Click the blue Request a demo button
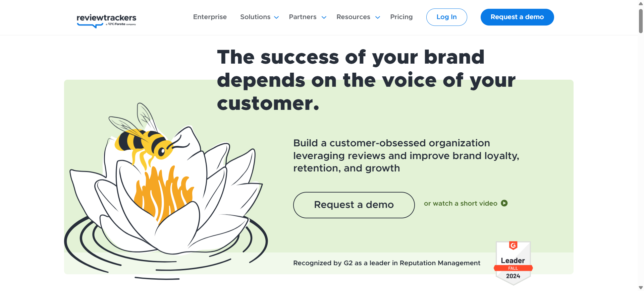Viewport: 644px width, 291px height. pos(517,17)
